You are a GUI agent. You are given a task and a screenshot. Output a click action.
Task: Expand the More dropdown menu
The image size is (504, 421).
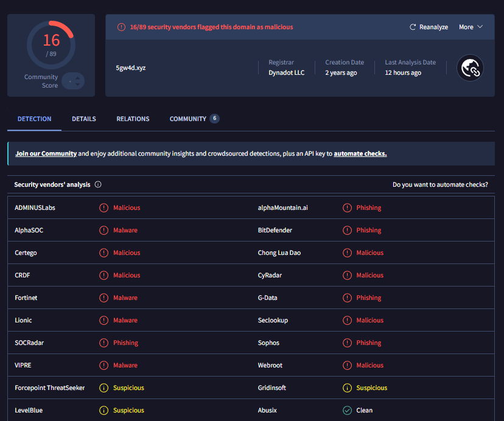tap(471, 27)
